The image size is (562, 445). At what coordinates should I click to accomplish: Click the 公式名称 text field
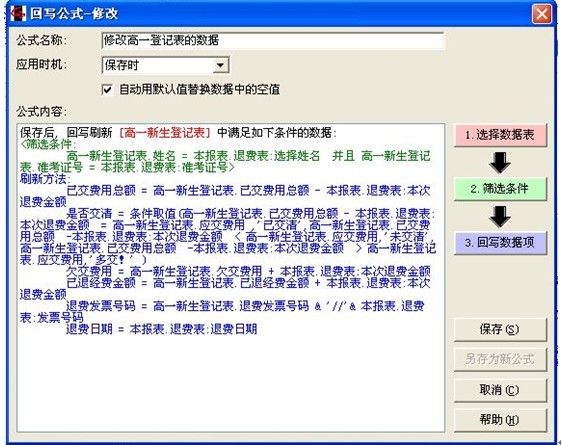(x=273, y=40)
